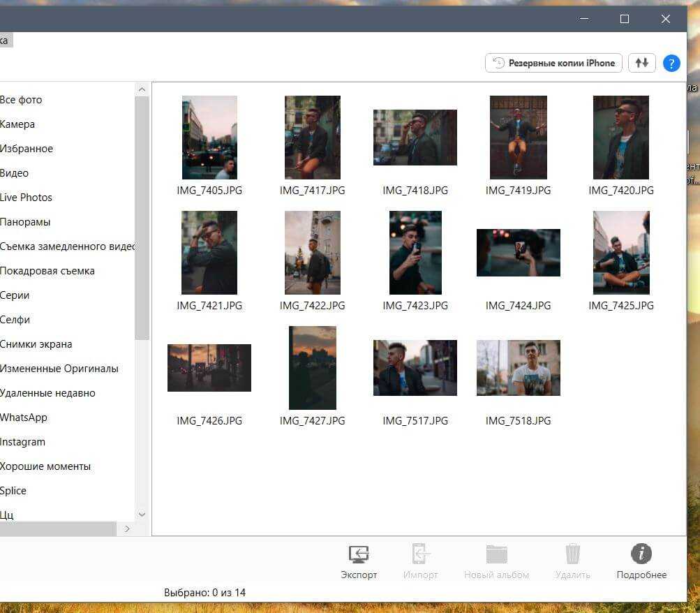
Task: Click the sort arrows toolbar button
Action: [x=642, y=63]
